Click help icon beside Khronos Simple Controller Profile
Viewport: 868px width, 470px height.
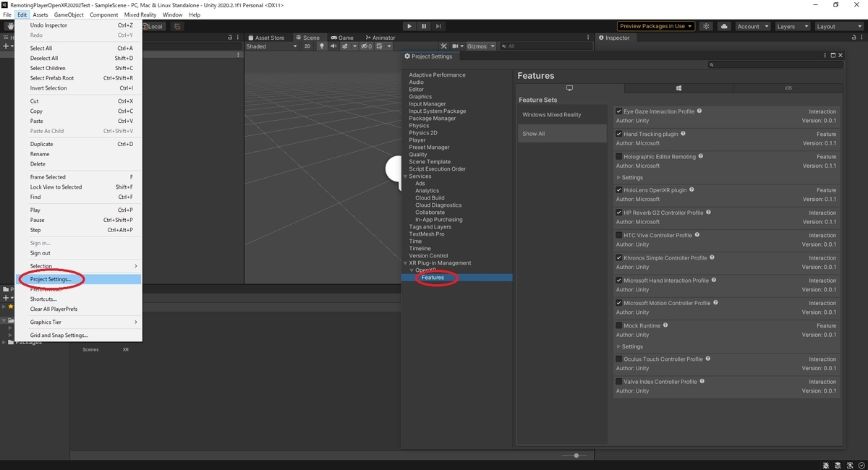pos(712,257)
